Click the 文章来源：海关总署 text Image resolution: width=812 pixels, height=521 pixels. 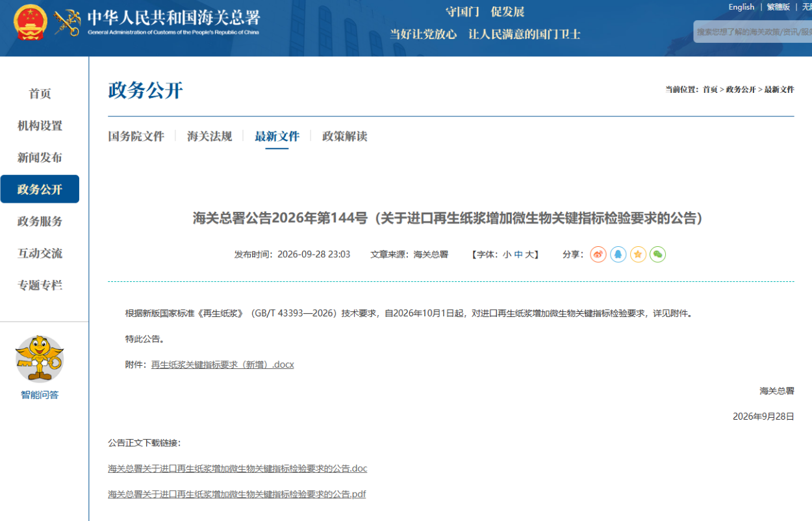click(409, 255)
